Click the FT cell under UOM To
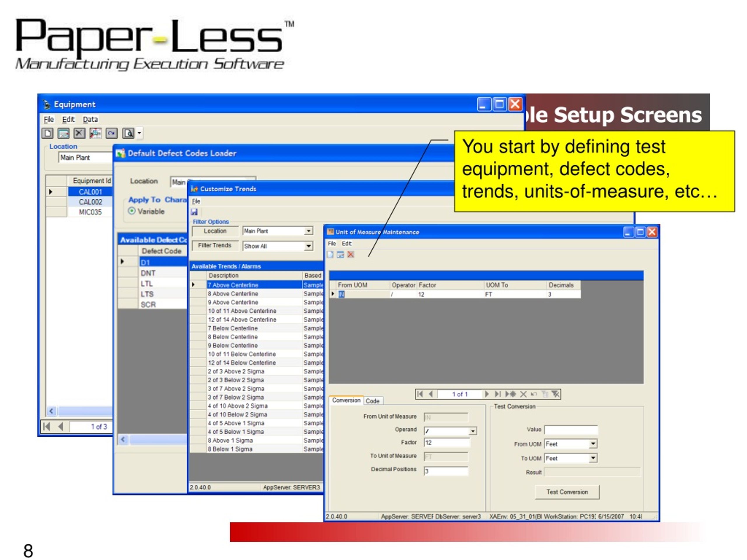The image size is (747, 560). (x=515, y=294)
